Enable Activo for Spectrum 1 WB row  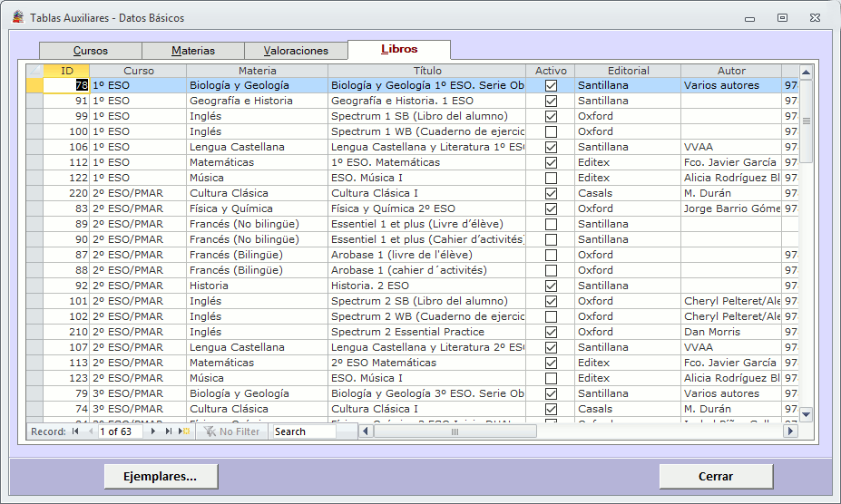[551, 131]
